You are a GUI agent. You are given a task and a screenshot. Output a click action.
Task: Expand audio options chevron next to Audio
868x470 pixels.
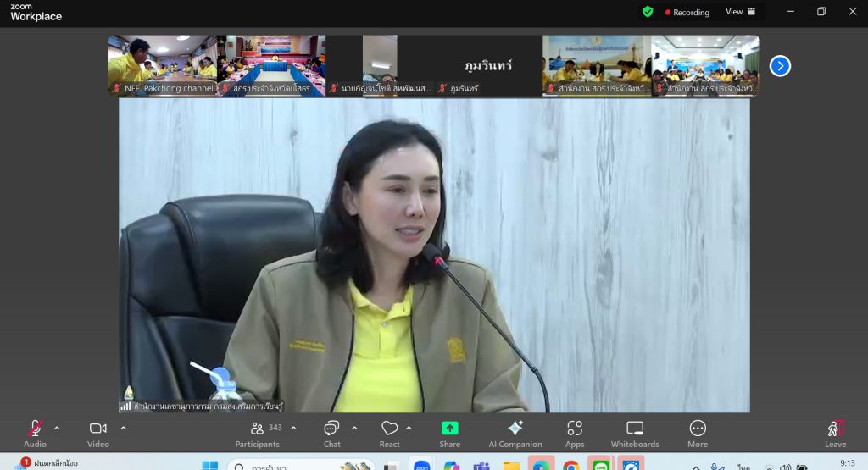coord(57,428)
